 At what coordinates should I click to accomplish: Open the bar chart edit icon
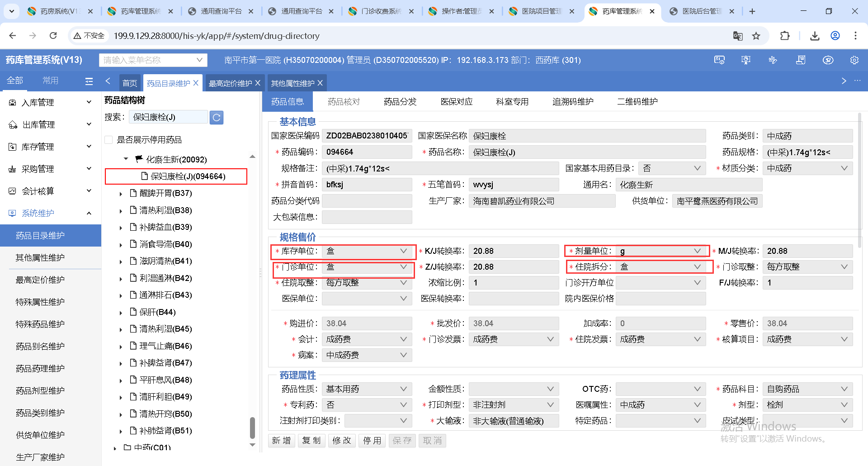tap(773, 60)
